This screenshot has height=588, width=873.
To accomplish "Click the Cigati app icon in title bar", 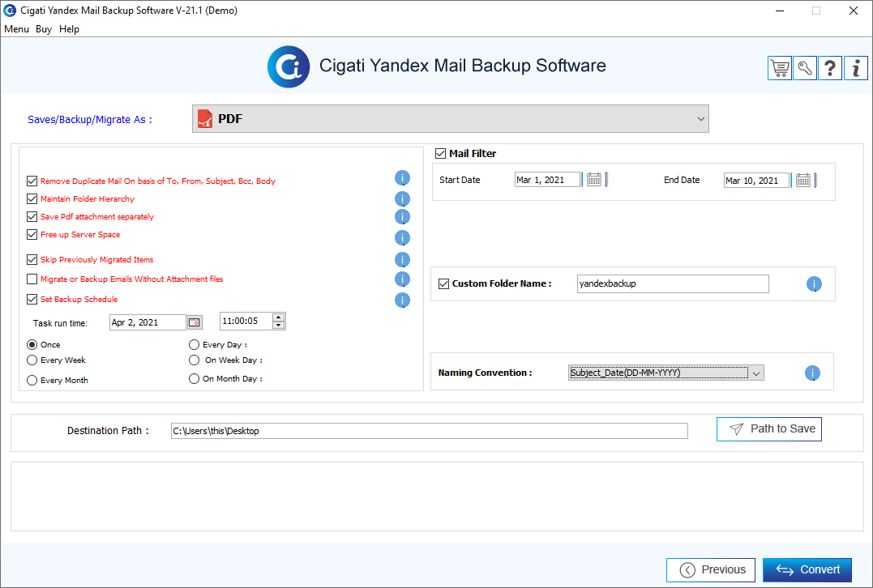I will tap(10, 10).
